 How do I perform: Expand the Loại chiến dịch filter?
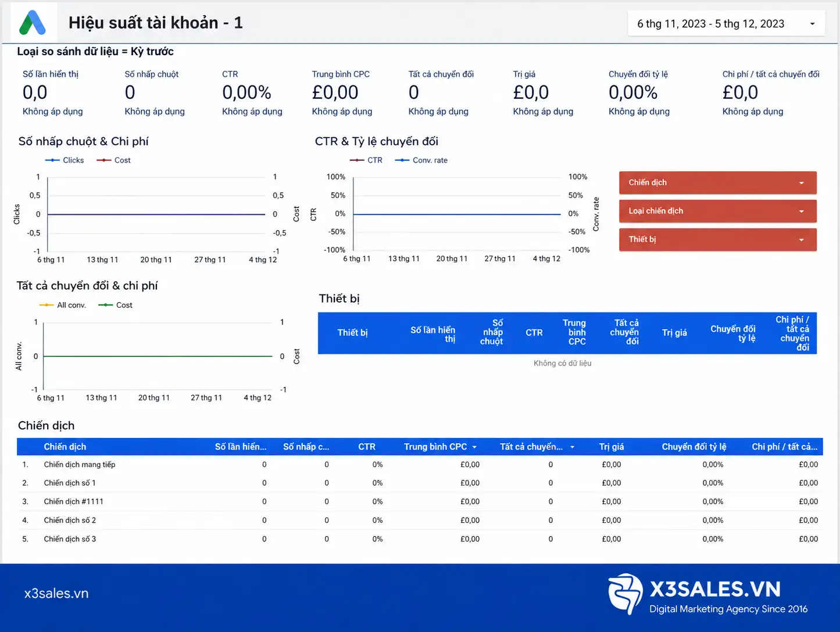[x=717, y=211]
